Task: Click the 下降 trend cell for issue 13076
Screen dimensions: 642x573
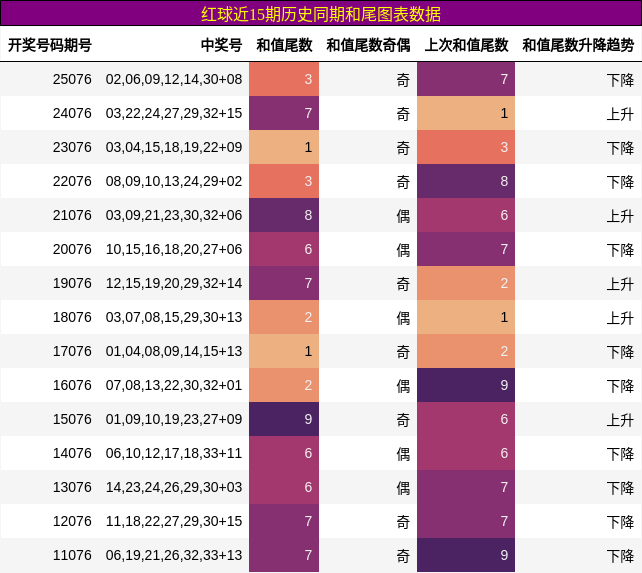Action: coord(620,487)
